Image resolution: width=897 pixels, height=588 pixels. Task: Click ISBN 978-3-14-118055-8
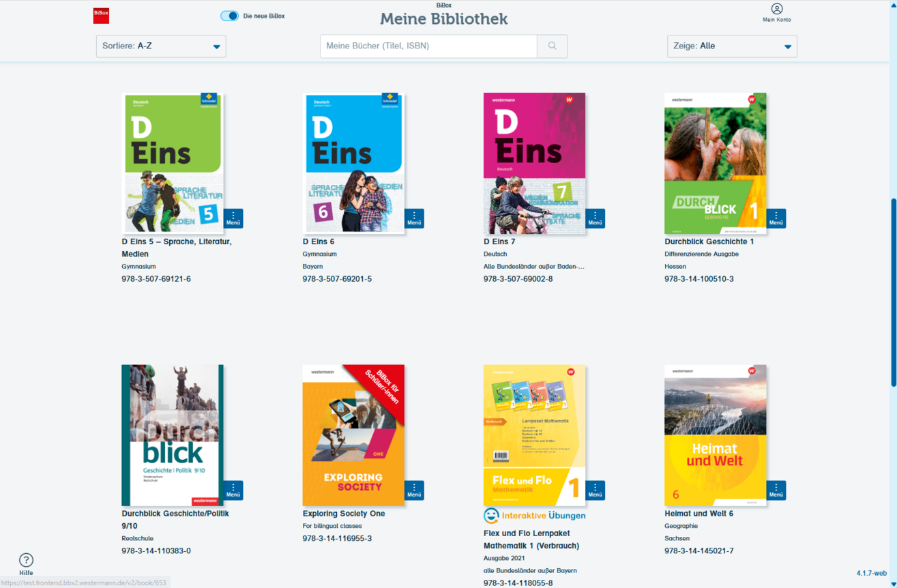(518, 583)
